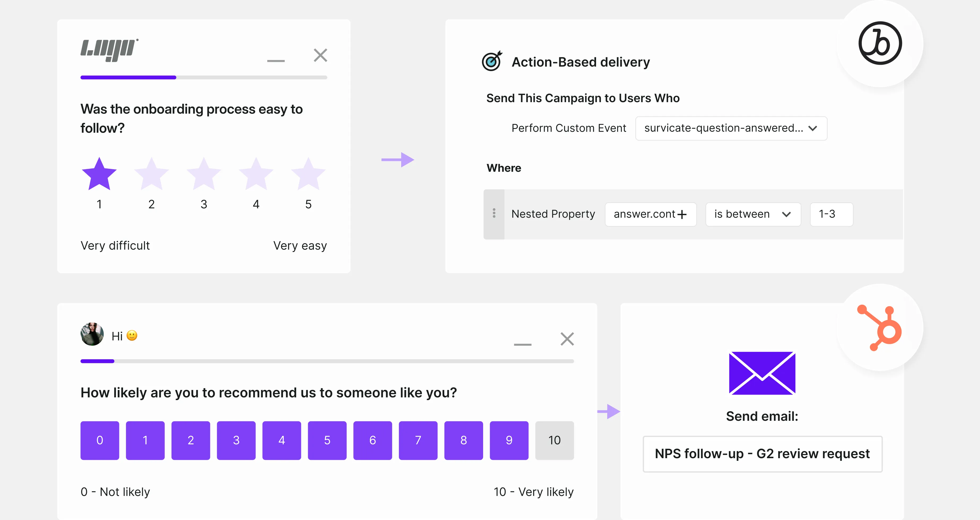Choose NPS score 7
980x520 pixels.
(x=418, y=440)
